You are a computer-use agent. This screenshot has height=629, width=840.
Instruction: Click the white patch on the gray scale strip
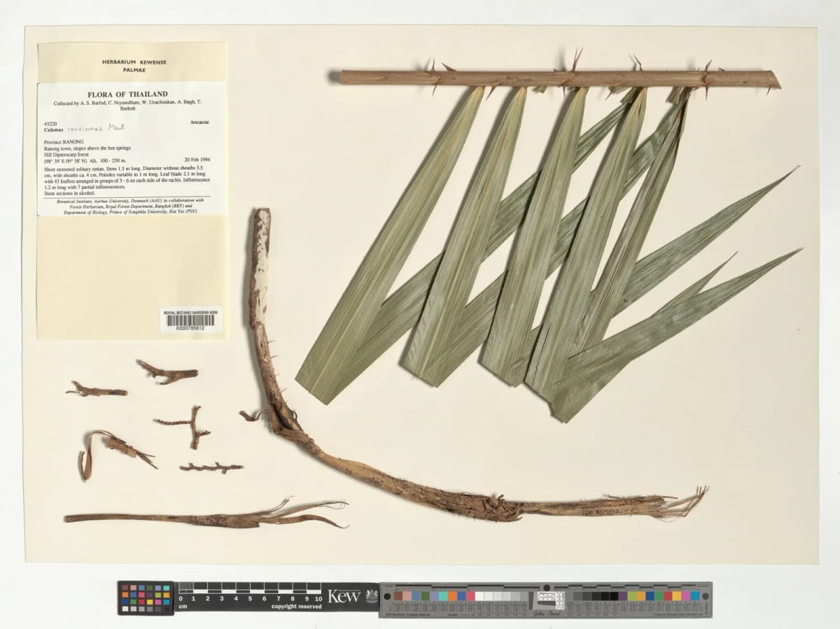pos(479,596)
